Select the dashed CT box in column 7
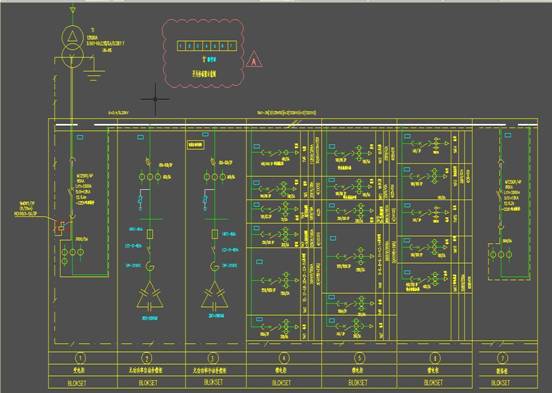552x393 pixels. (501, 262)
